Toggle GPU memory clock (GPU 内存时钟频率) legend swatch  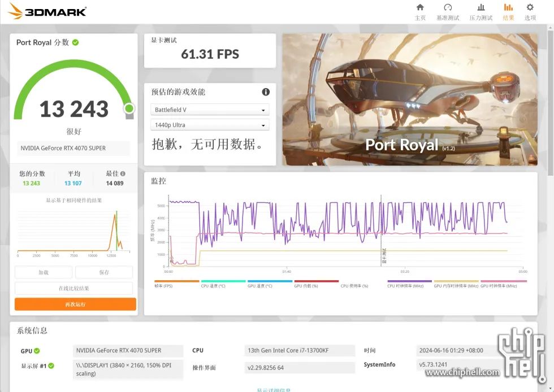coord(456,281)
